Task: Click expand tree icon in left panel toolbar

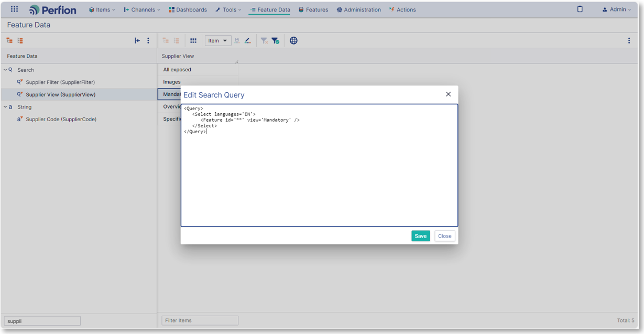Action: point(9,40)
